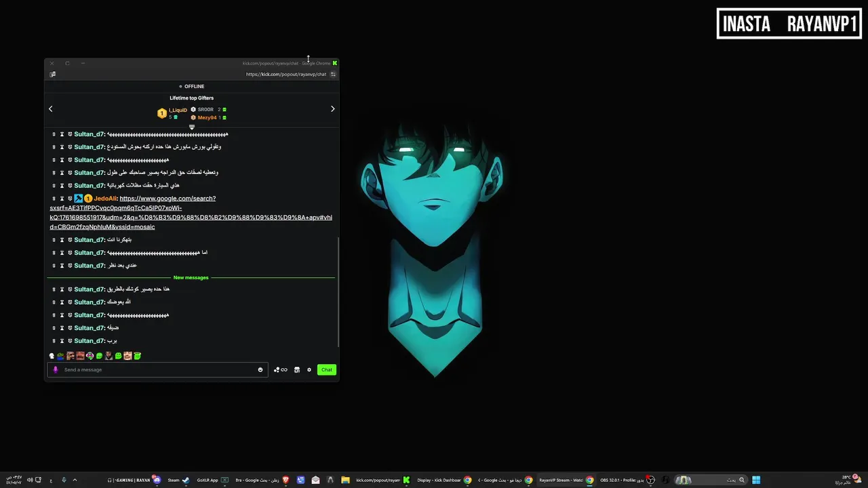Click ban shield on JedoAli's message
This screenshot has width=868, height=488.
click(70, 199)
